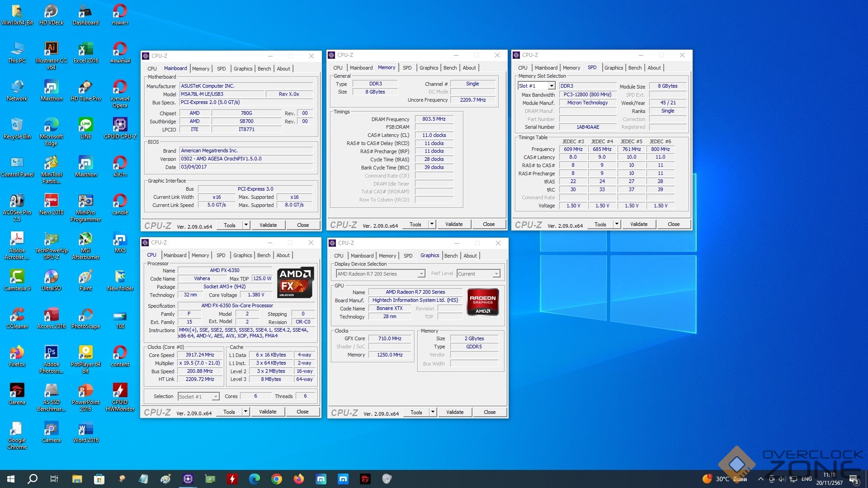Open the New folder on desktop
868x488 pixels.
click(x=120, y=280)
